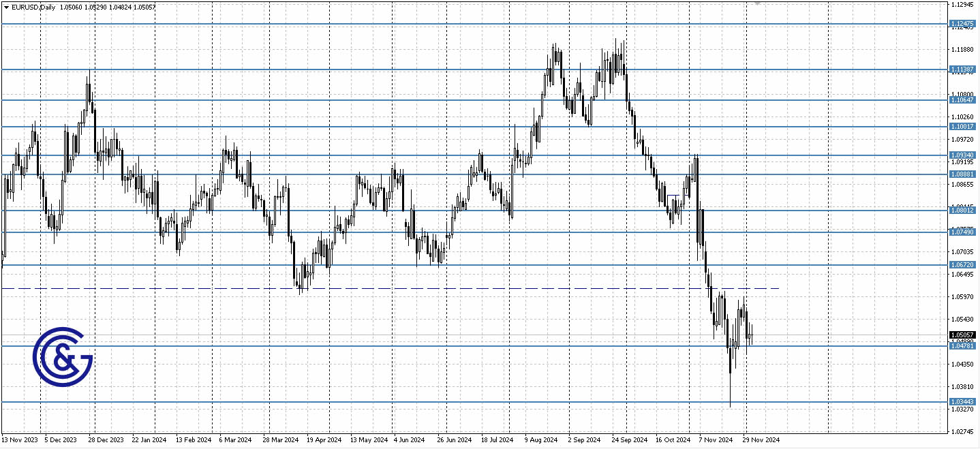Click the 1.10017 level marker
980x449 pixels.
962,125
